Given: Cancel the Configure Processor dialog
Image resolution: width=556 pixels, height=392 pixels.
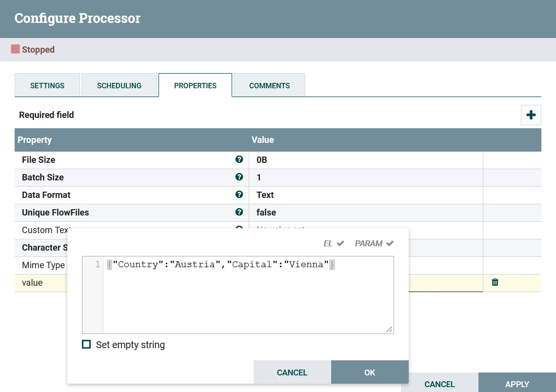Looking at the screenshot, I should [440, 384].
